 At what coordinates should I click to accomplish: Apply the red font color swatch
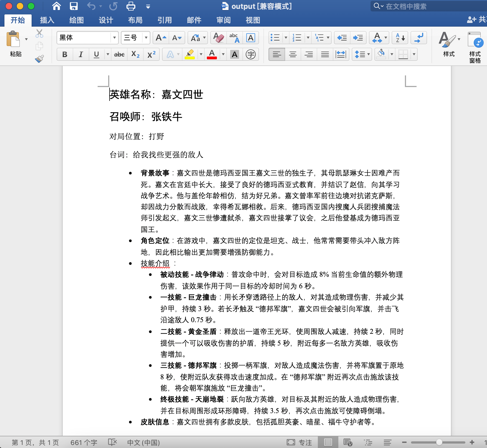pyautogui.click(x=212, y=54)
